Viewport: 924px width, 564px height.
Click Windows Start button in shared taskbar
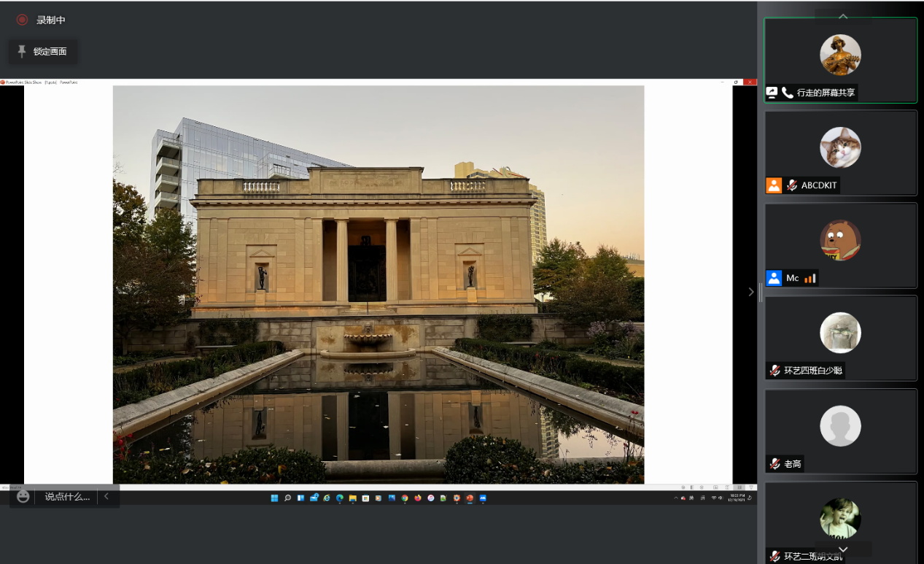click(x=274, y=498)
